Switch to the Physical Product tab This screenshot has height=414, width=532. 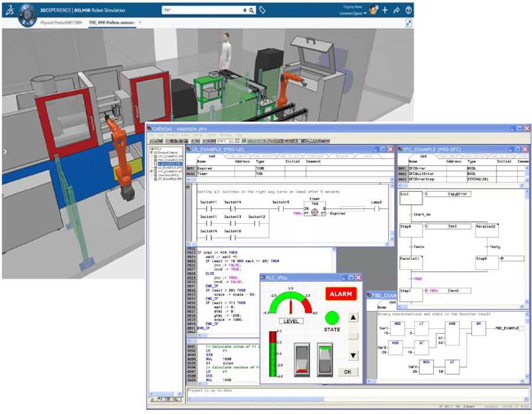pos(61,22)
